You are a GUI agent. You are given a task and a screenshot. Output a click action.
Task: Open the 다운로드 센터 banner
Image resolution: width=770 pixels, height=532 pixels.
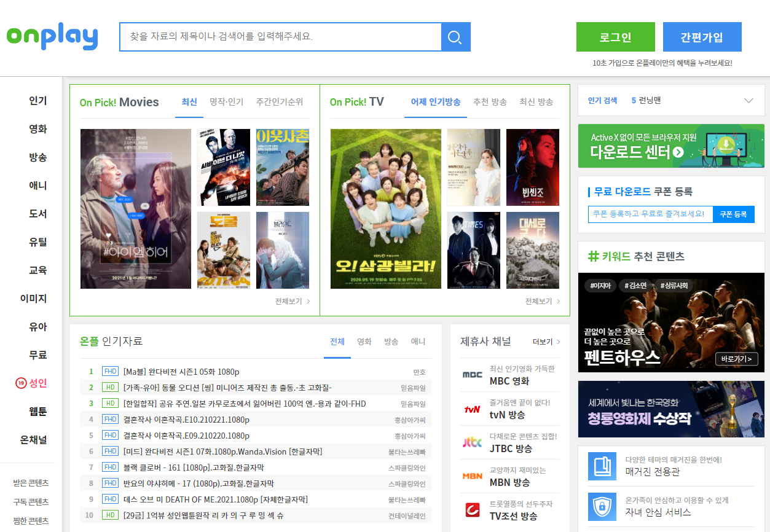click(x=671, y=146)
